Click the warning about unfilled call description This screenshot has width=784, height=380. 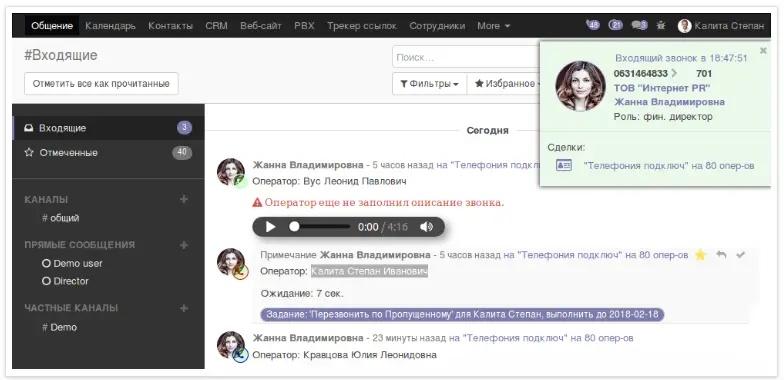(x=378, y=202)
